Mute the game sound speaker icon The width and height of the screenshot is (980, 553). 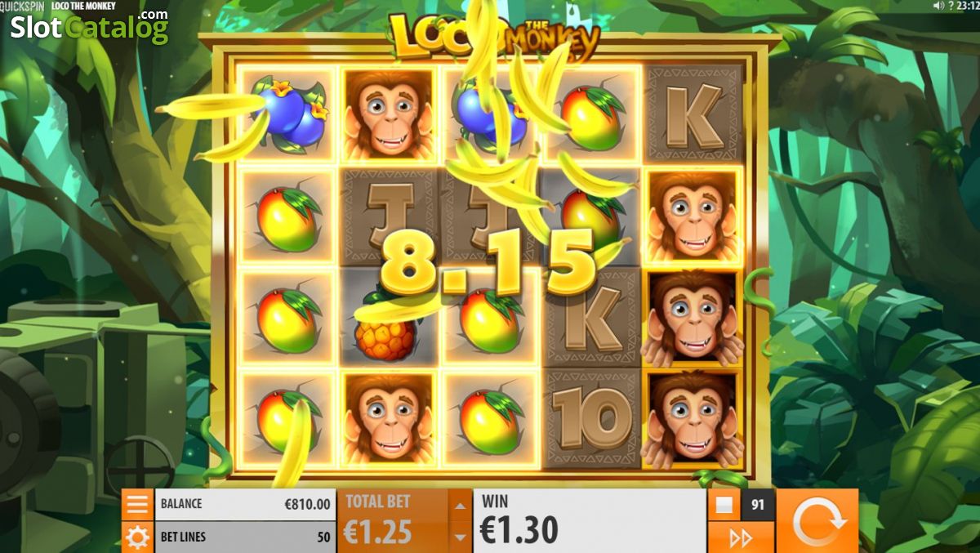938,6
